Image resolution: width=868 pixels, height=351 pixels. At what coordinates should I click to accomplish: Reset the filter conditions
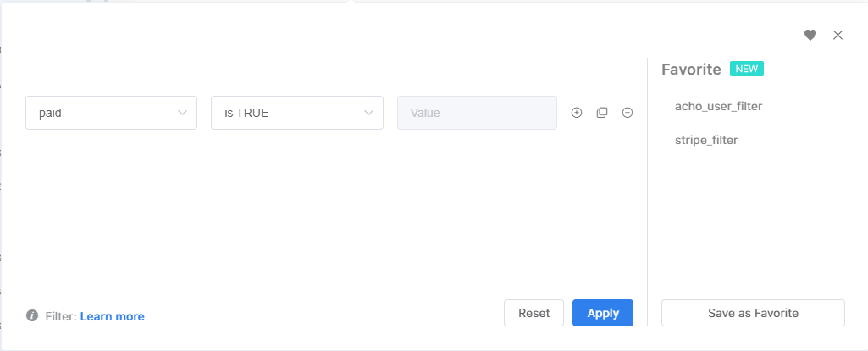click(534, 313)
